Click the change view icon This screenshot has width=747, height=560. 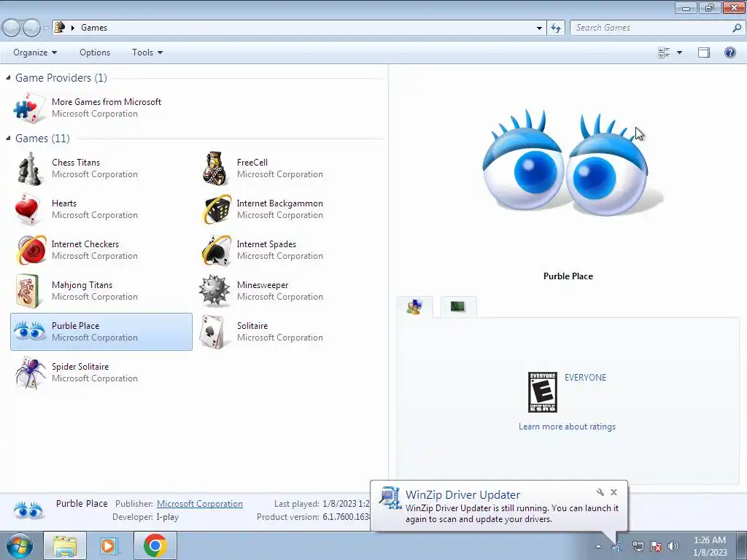[x=664, y=52]
